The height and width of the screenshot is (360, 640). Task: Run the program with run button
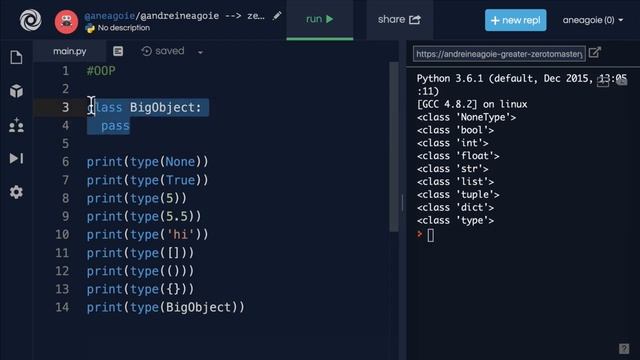coord(320,19)
